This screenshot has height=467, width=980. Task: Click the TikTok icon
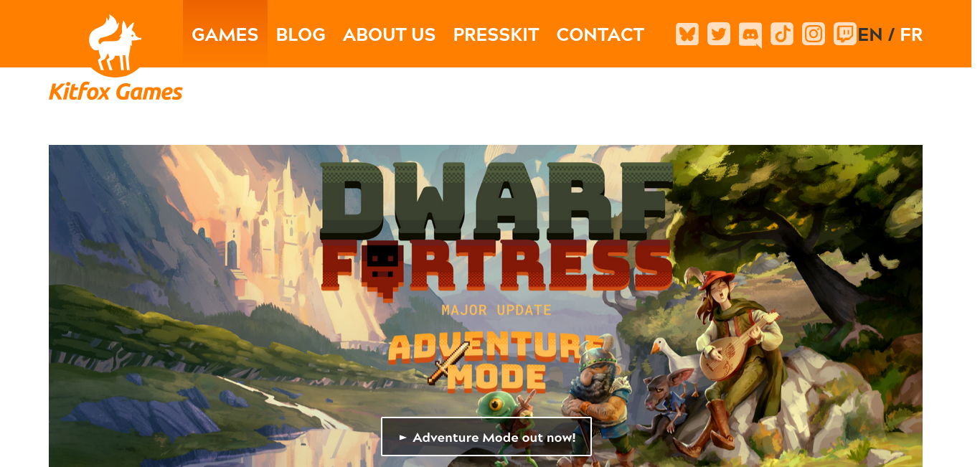[782, 34]
